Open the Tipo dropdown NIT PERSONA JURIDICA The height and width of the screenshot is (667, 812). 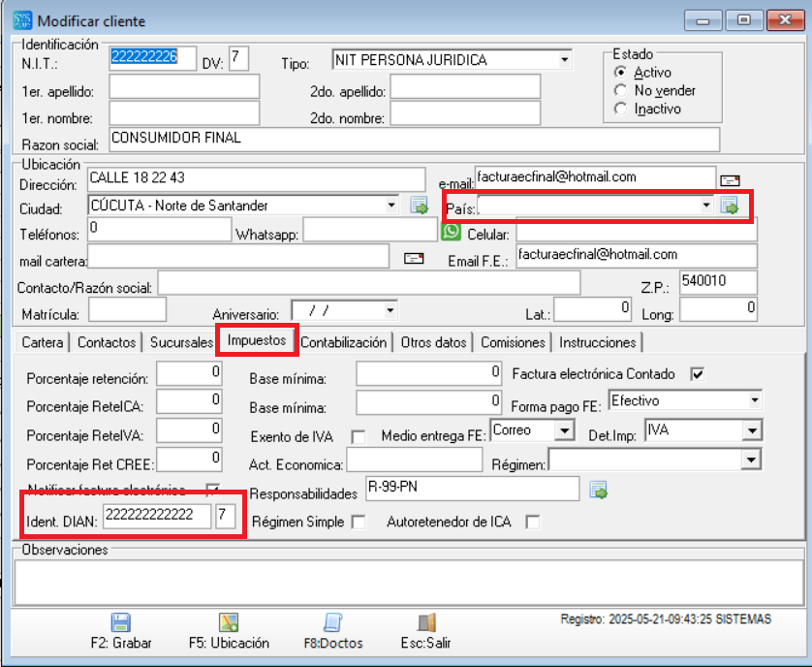point(565,59)
